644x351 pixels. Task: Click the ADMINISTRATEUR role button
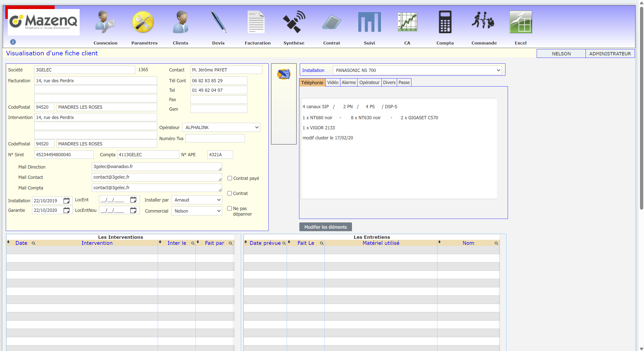click(610, 54)
